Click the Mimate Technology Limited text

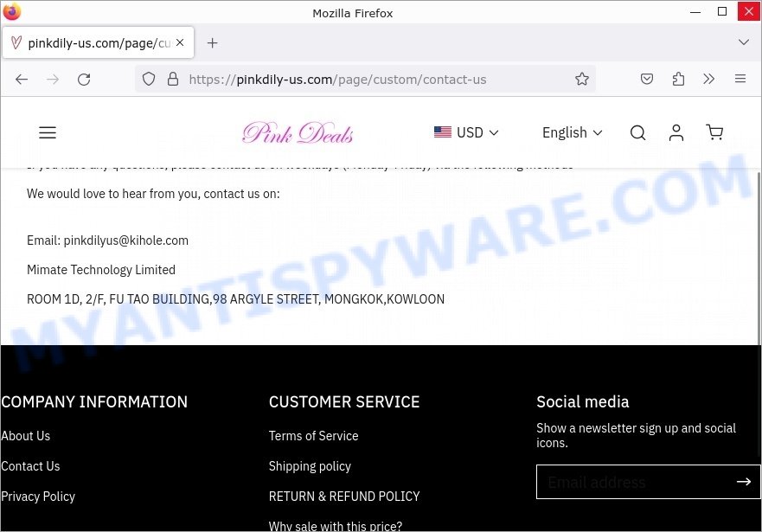(x=101, y=270)
